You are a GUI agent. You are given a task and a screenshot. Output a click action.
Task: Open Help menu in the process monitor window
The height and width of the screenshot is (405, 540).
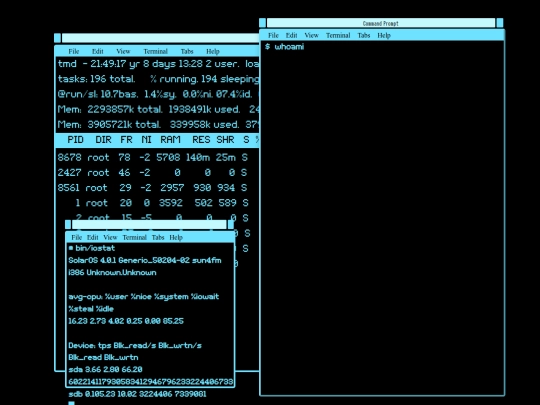pyautogui.click(x=212, y=51)
